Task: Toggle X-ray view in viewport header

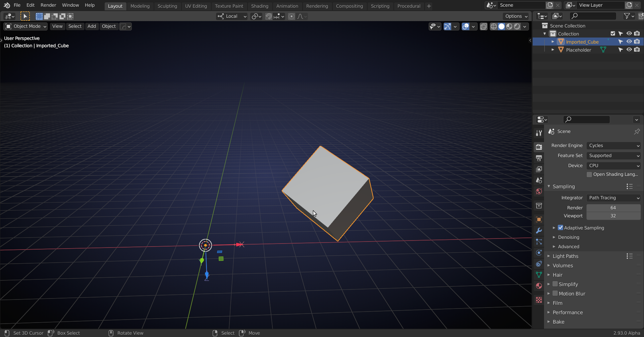Action: [x=483, y=26]
